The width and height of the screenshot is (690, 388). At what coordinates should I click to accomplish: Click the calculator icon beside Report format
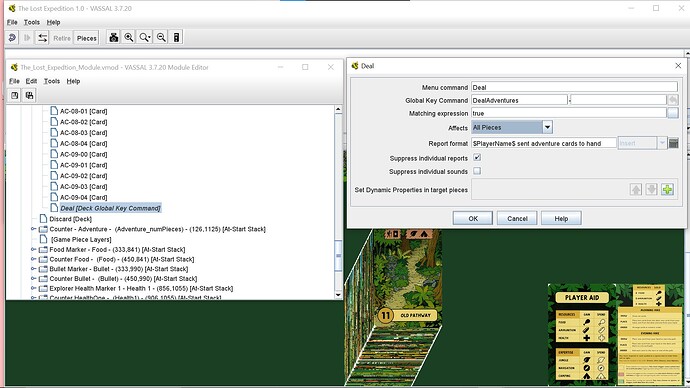pos(673,143)
